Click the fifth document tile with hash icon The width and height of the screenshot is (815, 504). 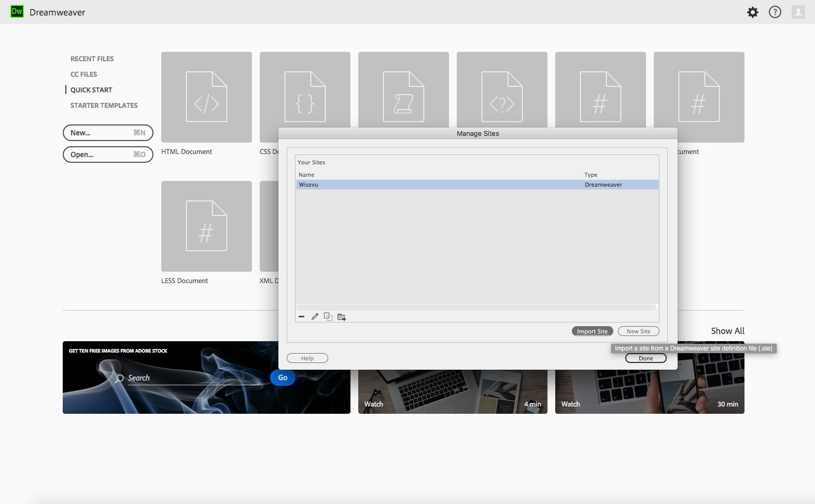[x=600, y=89]
